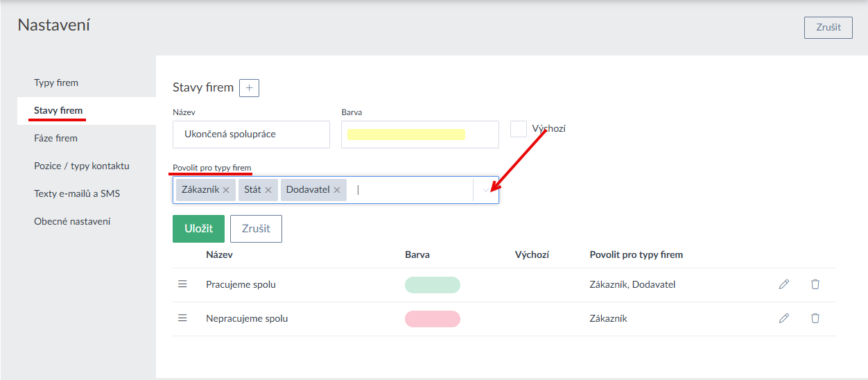Remove the Dodavatel tag
This screenshot has width=868, height=380.
click(337, 190)
